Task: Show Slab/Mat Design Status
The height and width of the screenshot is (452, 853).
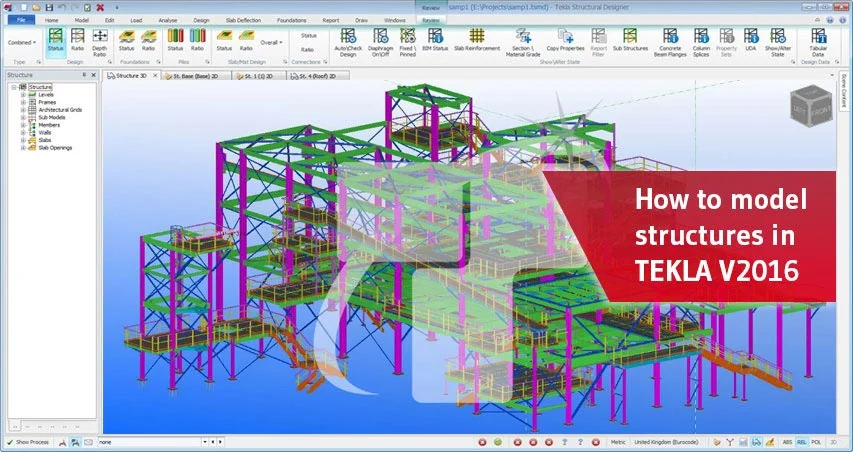Action: 224,41
